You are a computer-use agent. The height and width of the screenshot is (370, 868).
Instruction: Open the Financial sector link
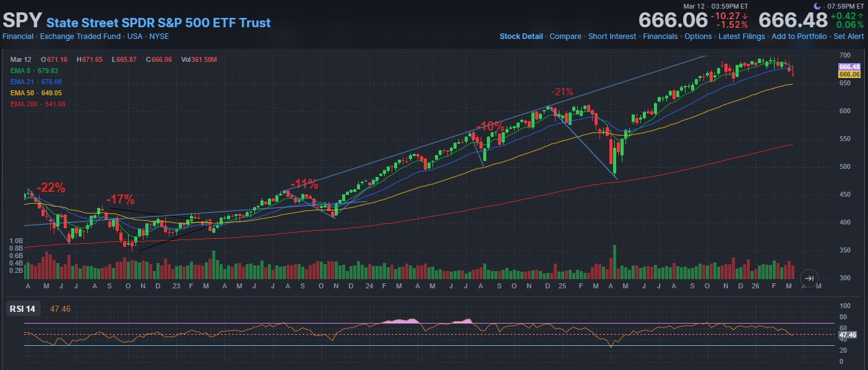click(18, 36)
